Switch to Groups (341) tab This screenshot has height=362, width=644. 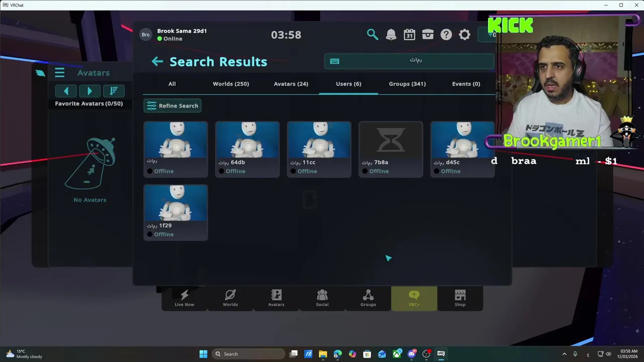point(407,84)
